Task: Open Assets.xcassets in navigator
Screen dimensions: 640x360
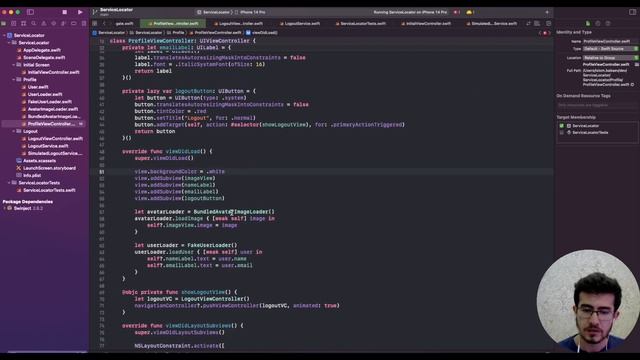Action: coord(36,161)
